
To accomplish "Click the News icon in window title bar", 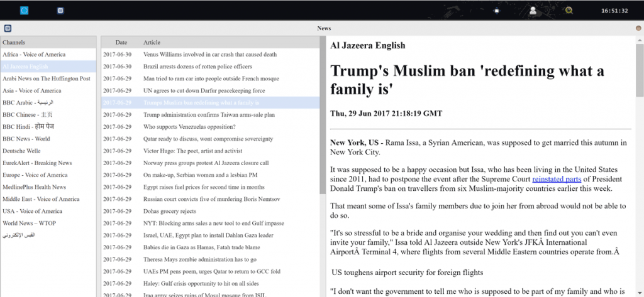I will click(x=7, y=28).
